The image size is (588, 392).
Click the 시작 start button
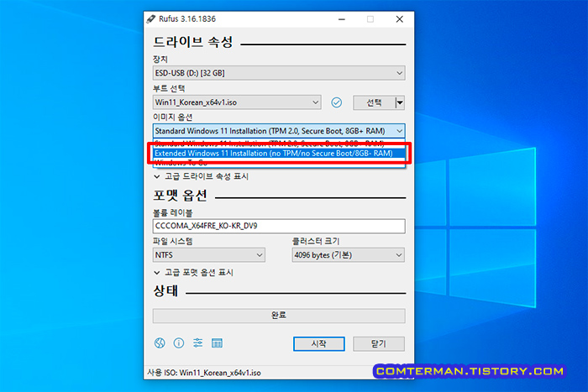point(318,343)
